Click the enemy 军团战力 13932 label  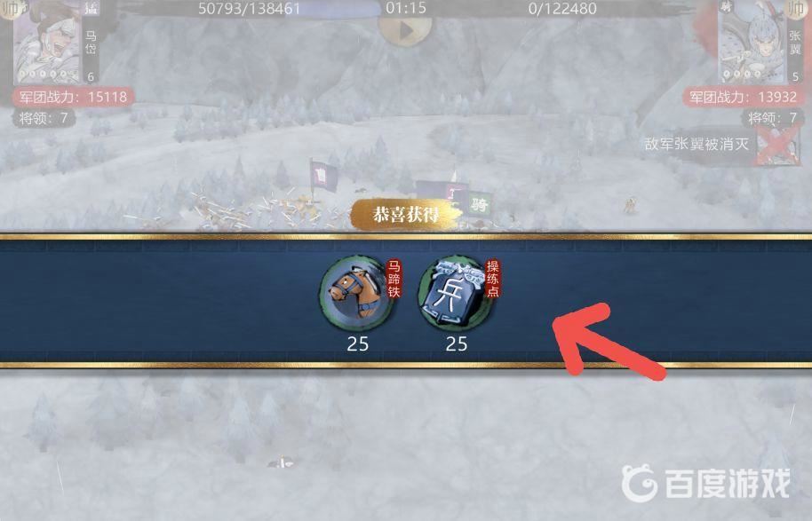[x=743, y=97]
